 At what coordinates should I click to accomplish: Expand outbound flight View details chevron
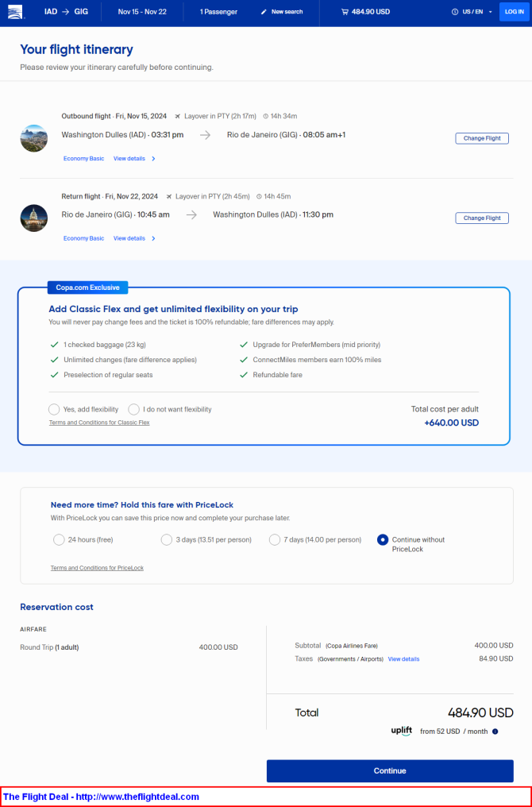(x=153, y=159)
